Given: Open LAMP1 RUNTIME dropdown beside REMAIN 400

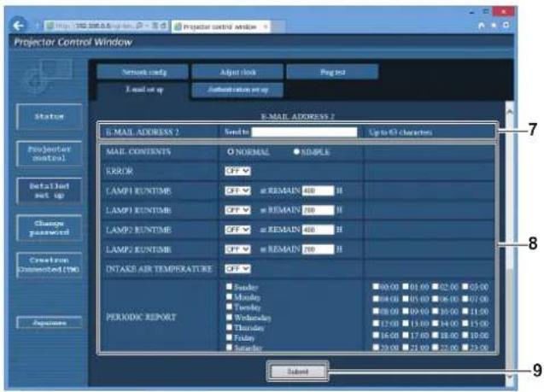Looking at the screenshot, I should click(x=237, y=190).
